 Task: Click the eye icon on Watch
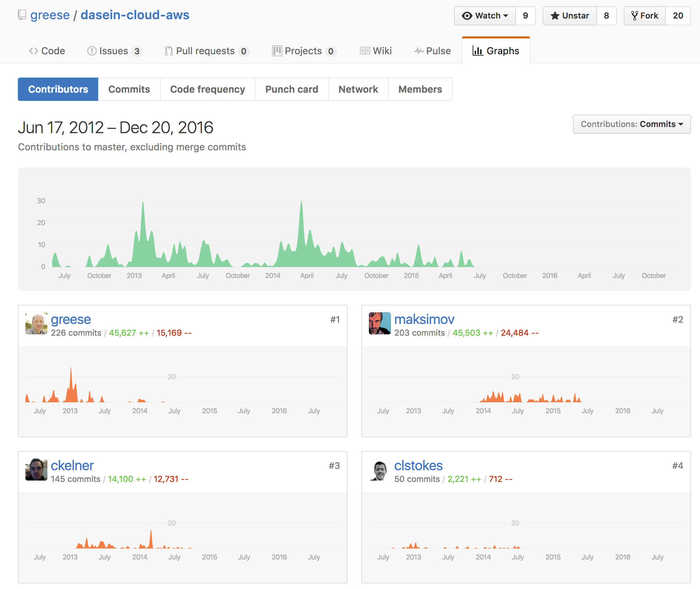(x=467, y=16)
